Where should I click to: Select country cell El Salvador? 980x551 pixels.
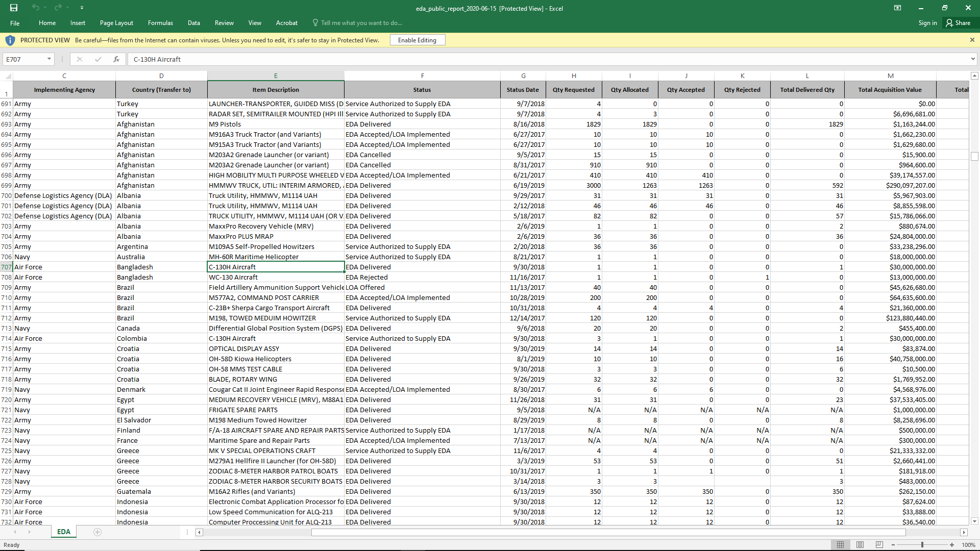point(161,420)
